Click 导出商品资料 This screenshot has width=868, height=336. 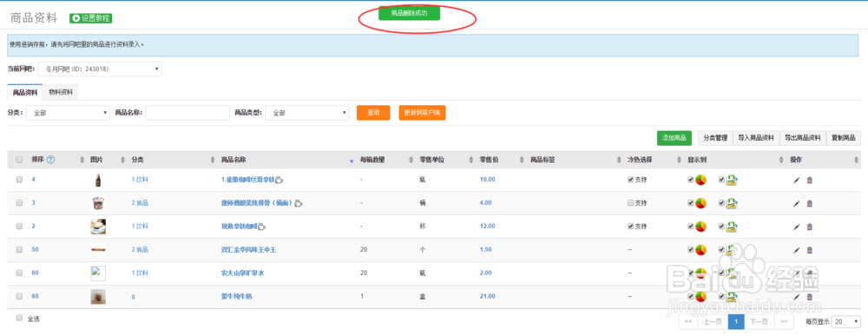click(x=802, y=138)
